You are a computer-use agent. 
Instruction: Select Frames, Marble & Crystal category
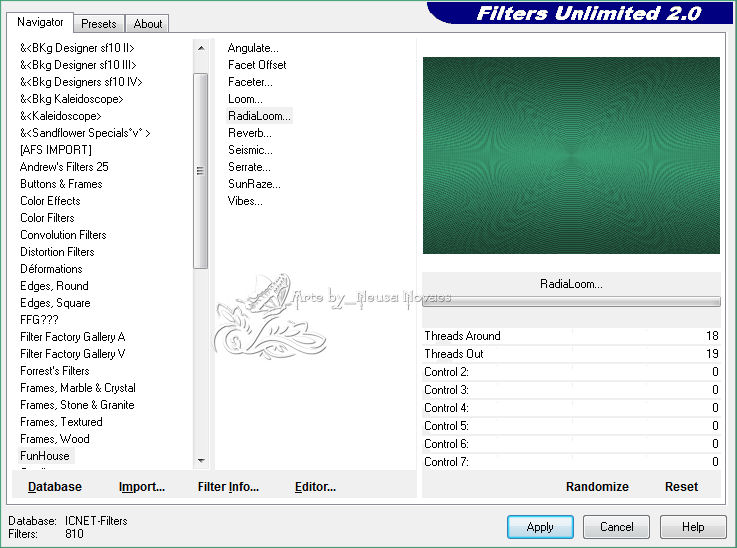pyautogui.click(x=78, y=388)
